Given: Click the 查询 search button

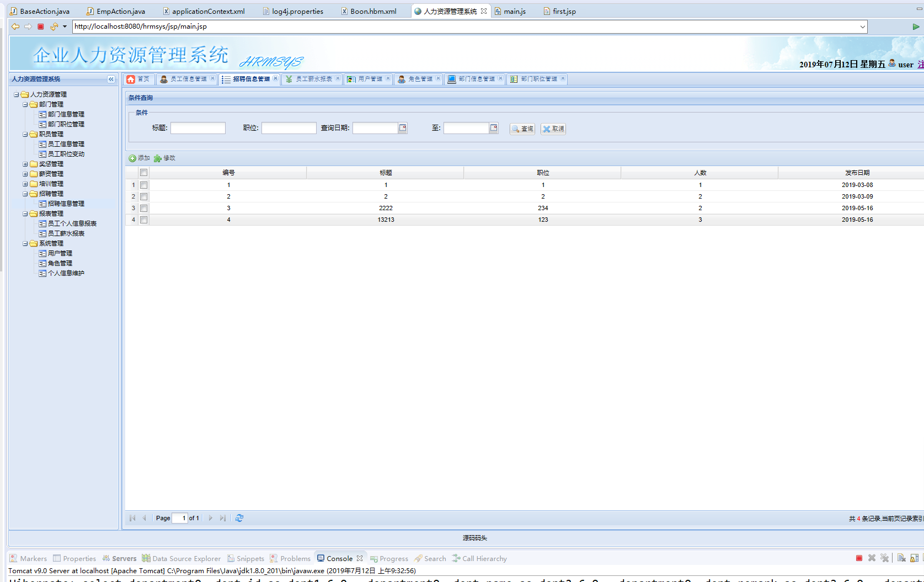Looking at the screenshot, I should pyautogui.click(x=522, y=129).
